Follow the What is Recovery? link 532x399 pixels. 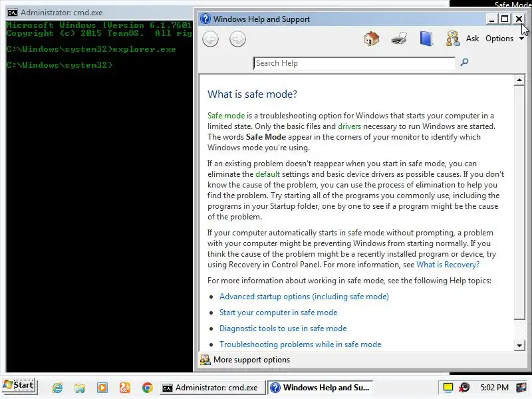448,265
